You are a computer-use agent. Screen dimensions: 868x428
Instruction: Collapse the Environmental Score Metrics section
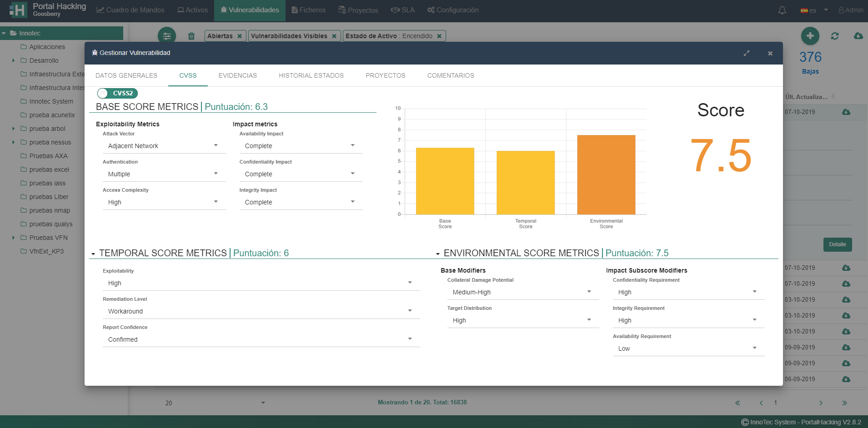(x=438, y=254)
